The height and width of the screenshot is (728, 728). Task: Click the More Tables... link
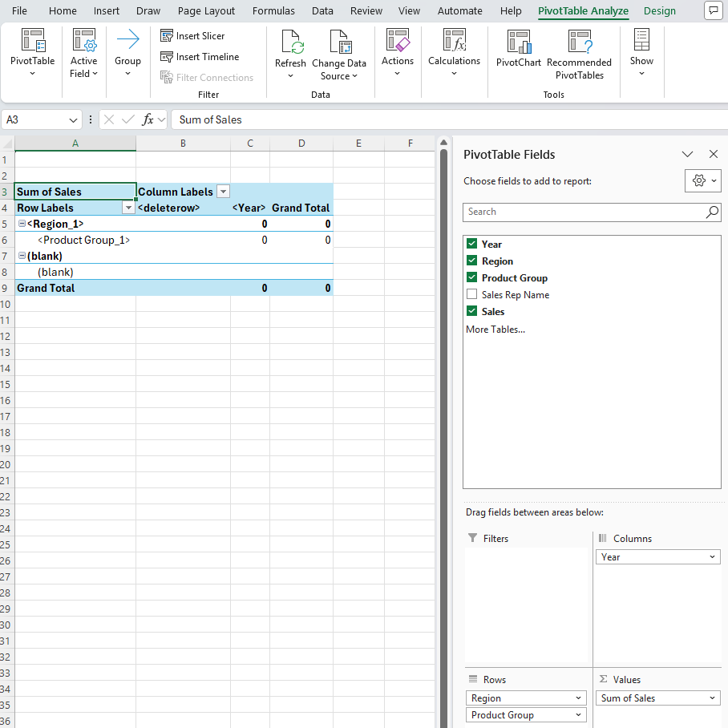point(495,330)
